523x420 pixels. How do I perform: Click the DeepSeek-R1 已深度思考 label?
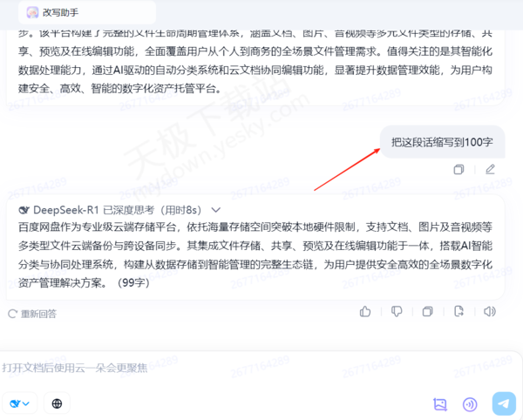click(x=118, y=210)
